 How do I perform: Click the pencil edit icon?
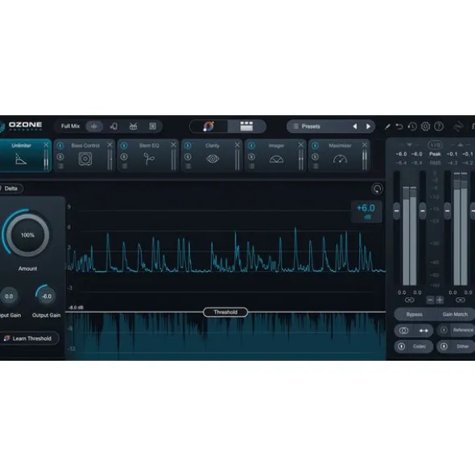(387, 126)
